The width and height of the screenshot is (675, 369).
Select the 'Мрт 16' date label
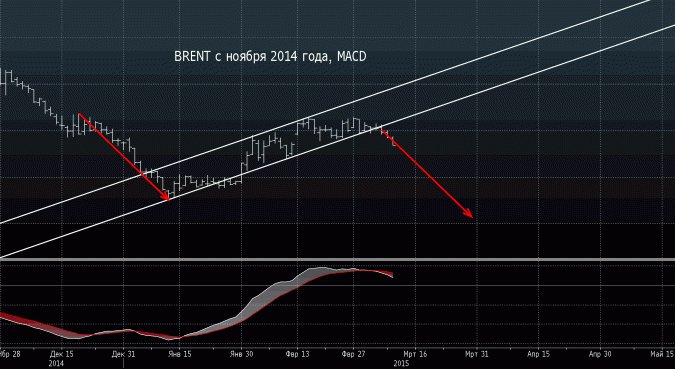(x=415, y=354)
